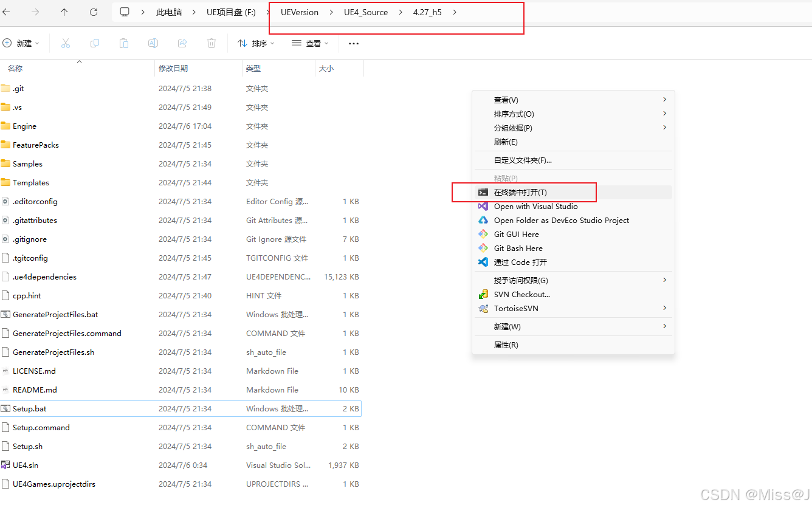Image resolution: width=812 pixels, height=508 pixels.
Task: Select the FeaturePacks folder
Action: click(x=181, y=145)
